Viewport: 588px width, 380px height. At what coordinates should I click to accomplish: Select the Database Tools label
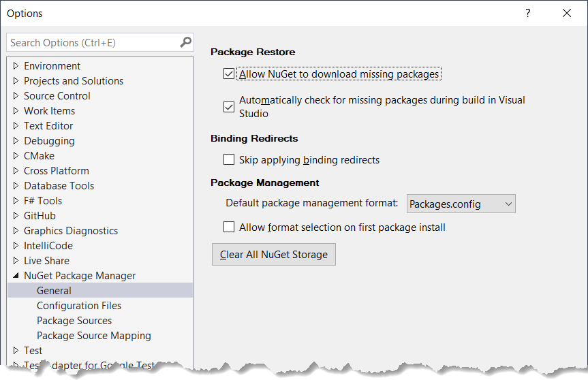point(59,186)
